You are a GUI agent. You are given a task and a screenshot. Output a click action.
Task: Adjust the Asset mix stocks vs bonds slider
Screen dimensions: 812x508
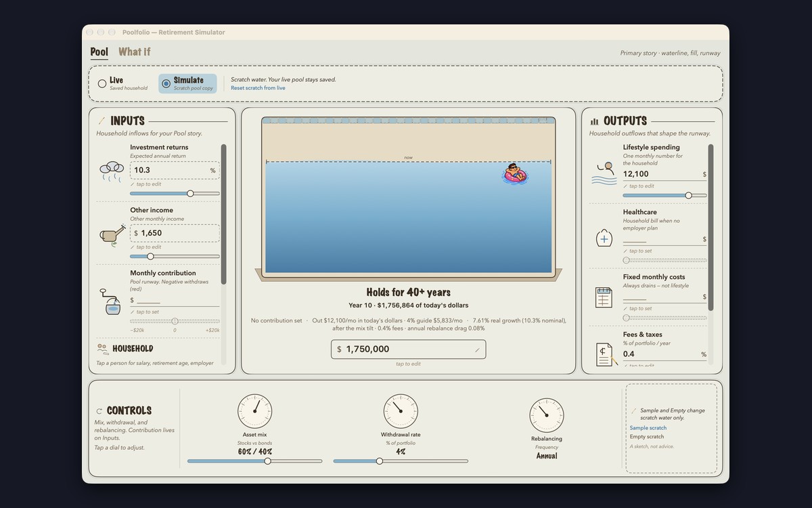pyautogui.click(x=254, y=461)
